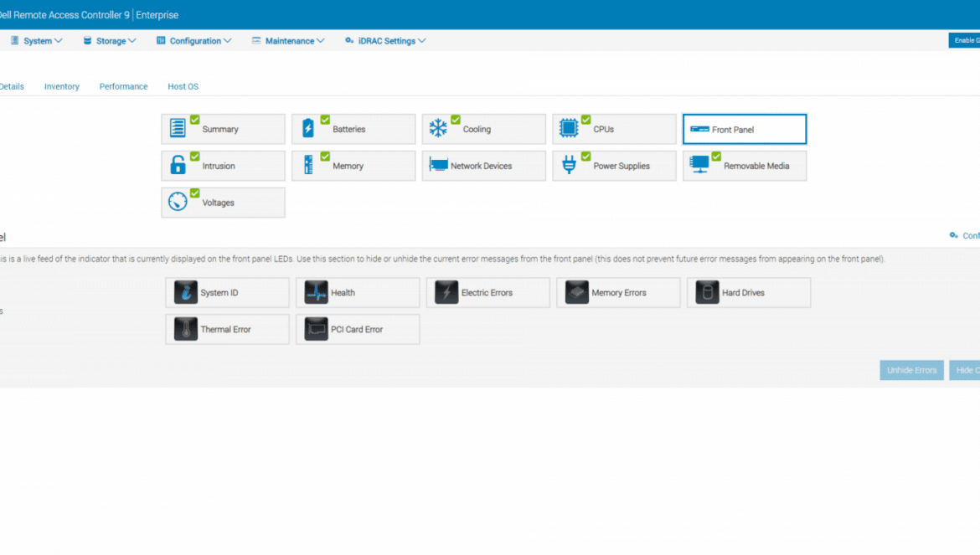Click the Storage menu disk icon
Image resolution: width=980 pixels, height=555 pixels.
[x=87, y=40]
